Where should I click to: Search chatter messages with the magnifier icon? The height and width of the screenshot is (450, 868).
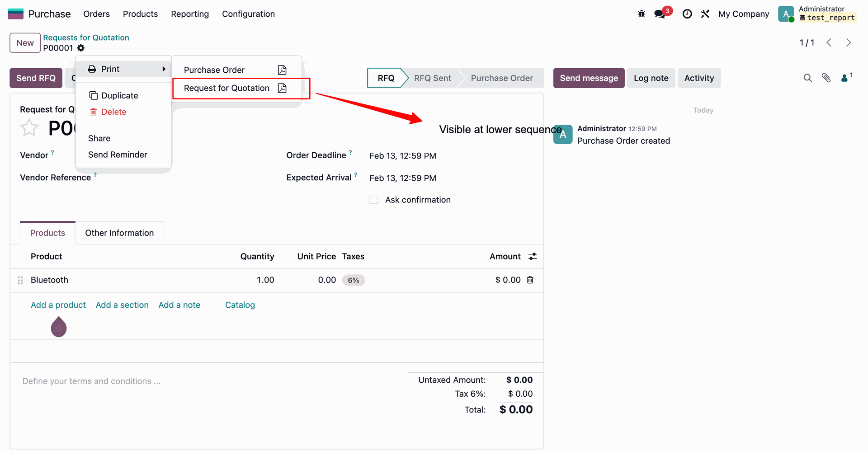[x=807, y=78]
